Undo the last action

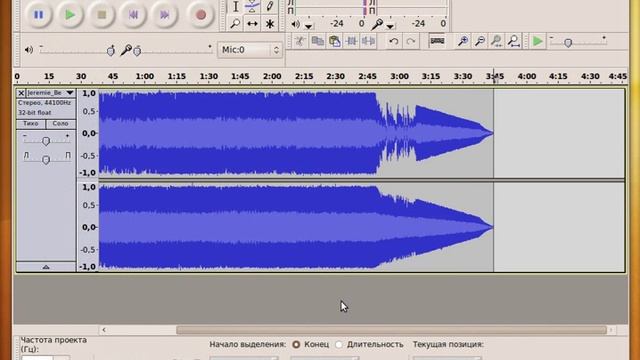(x=393, y=41)
